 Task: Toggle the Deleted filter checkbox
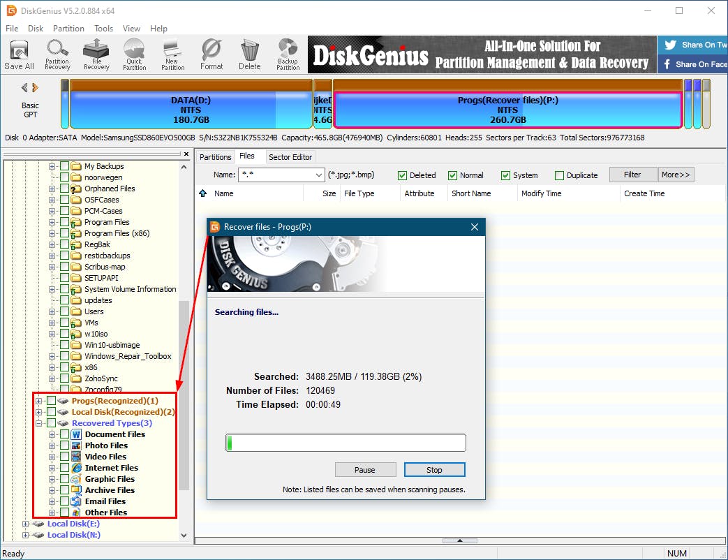click(x=402, y=175)
